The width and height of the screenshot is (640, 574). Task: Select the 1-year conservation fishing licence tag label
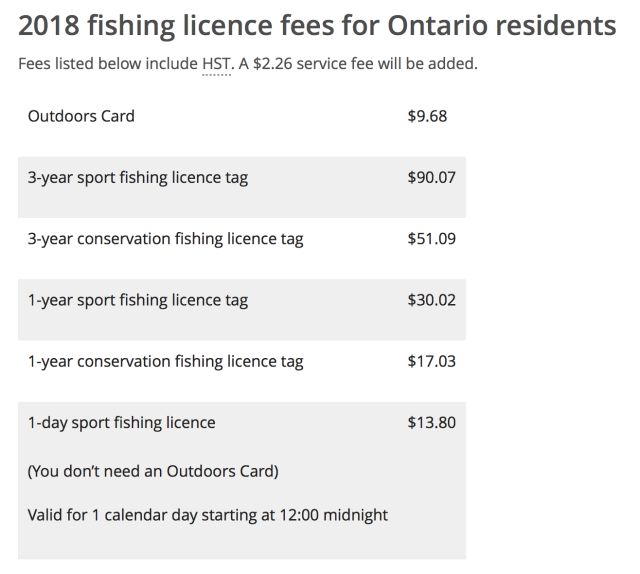pyautogui.click(x=165, y=362)
